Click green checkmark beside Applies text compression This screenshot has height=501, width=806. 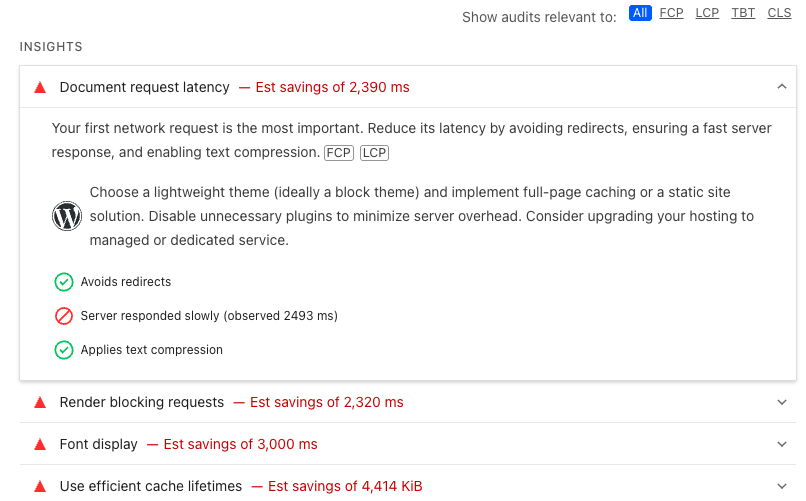click(x=64, y=350)
